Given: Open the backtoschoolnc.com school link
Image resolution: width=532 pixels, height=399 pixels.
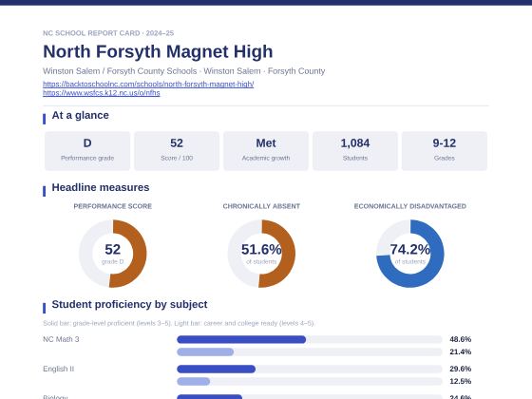Looking at the screenshot, I should 148,84.
